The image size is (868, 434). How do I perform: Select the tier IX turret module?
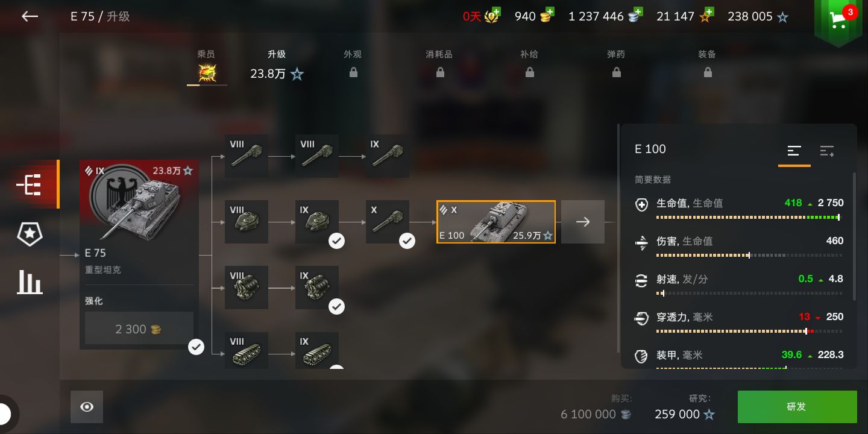point(317,222)
